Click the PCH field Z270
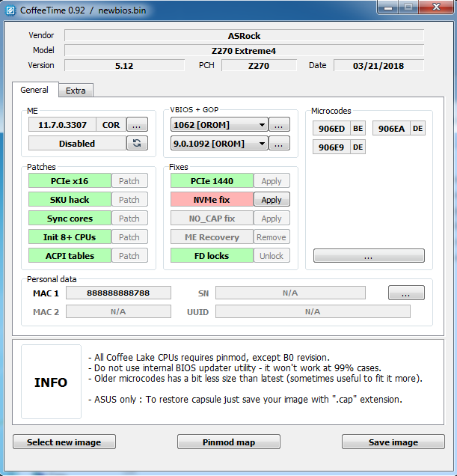 [259, 65]
